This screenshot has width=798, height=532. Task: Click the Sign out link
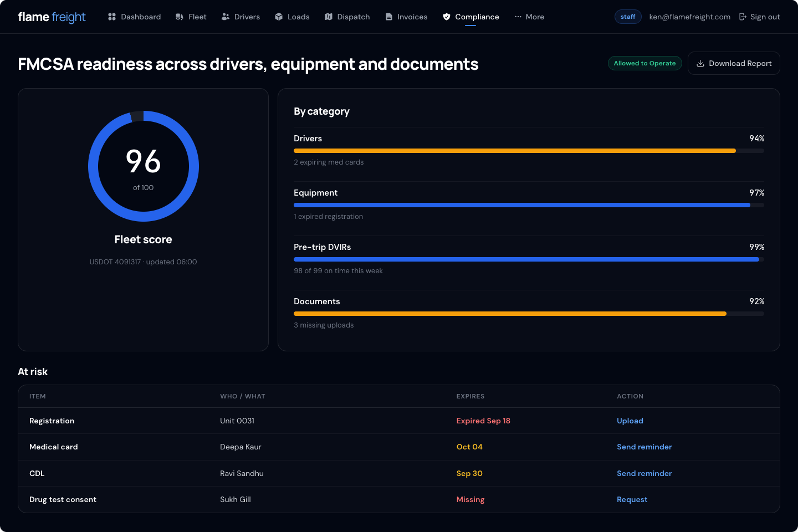(760, 17)
